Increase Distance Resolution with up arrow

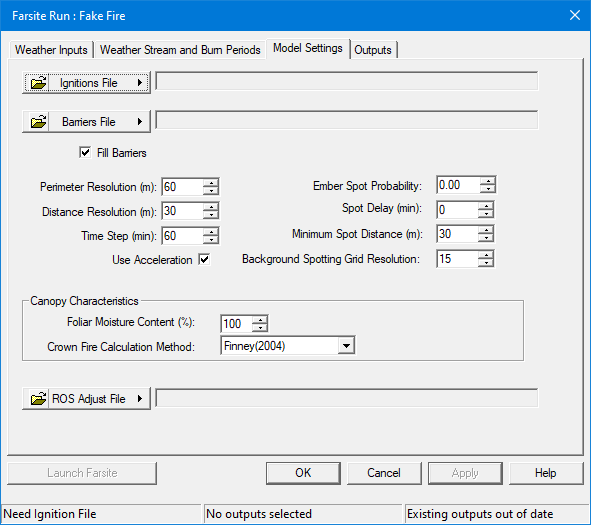[x=211, y=207]
